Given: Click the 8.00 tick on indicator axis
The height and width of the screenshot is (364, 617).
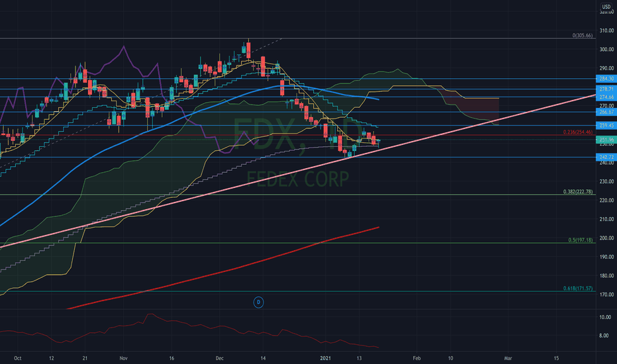Looking at the screenshot, I should (604, 336).
